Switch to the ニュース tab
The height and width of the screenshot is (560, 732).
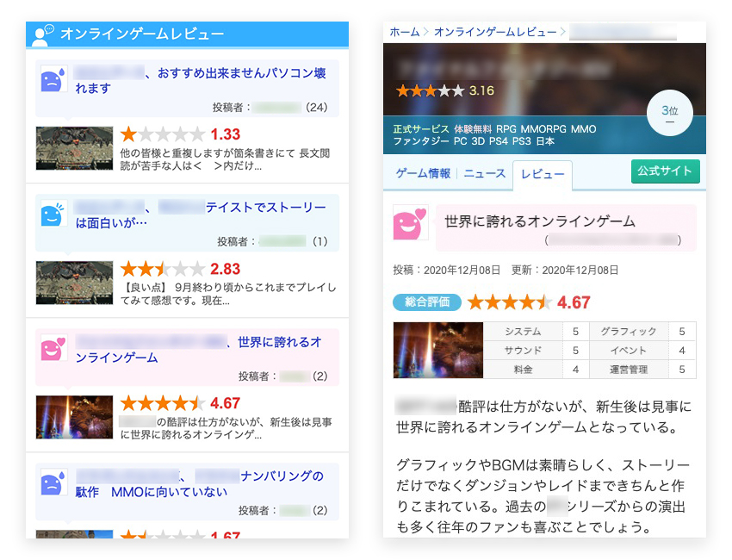(485, 173)
